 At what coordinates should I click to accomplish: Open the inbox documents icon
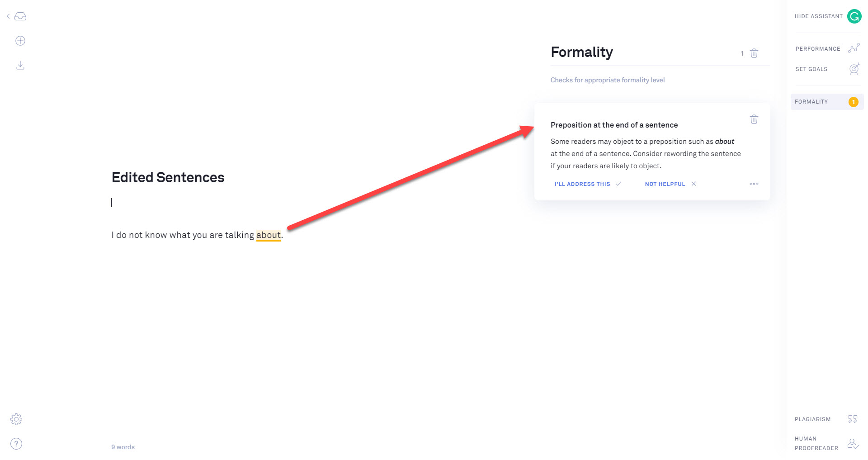tap(20, 17)
